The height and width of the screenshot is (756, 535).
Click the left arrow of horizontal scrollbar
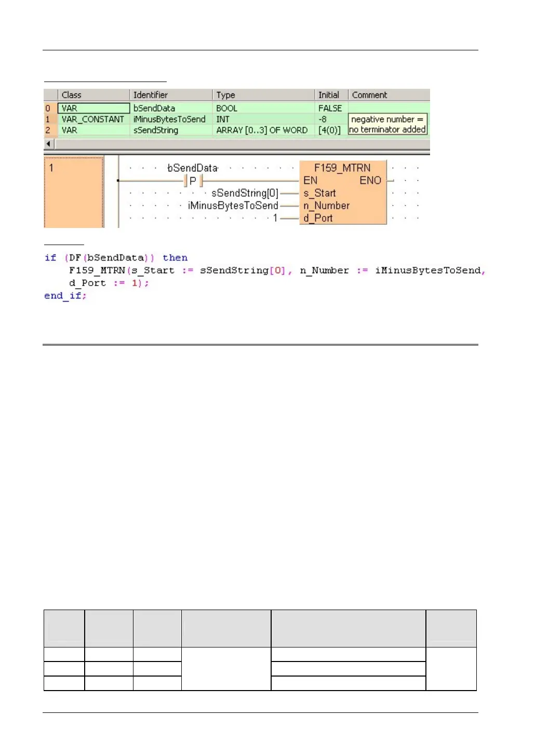pos(49,143)
